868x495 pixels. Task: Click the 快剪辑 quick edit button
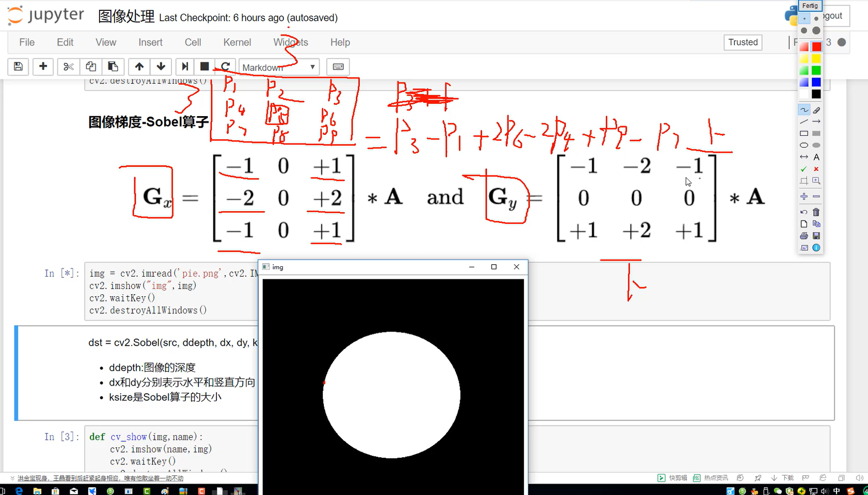pyautogui.click(x=672, y=478)
